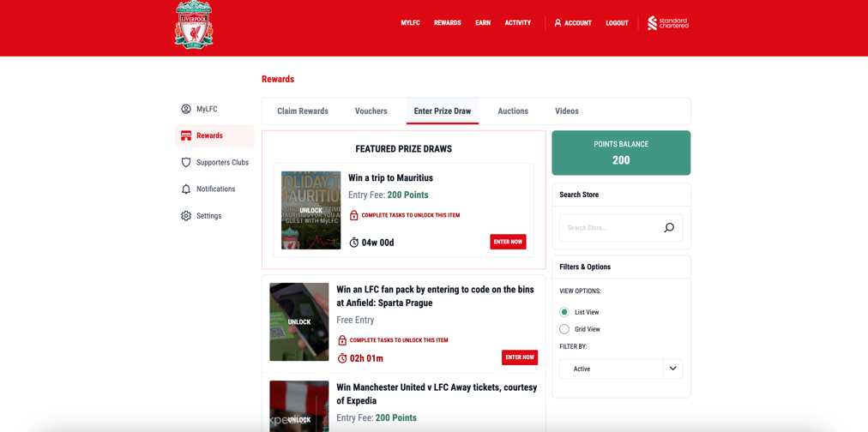868x432 pixels.
Task: Click ENTER NOW for Sparta Prague fan pack
Action: tap(520, 357)
